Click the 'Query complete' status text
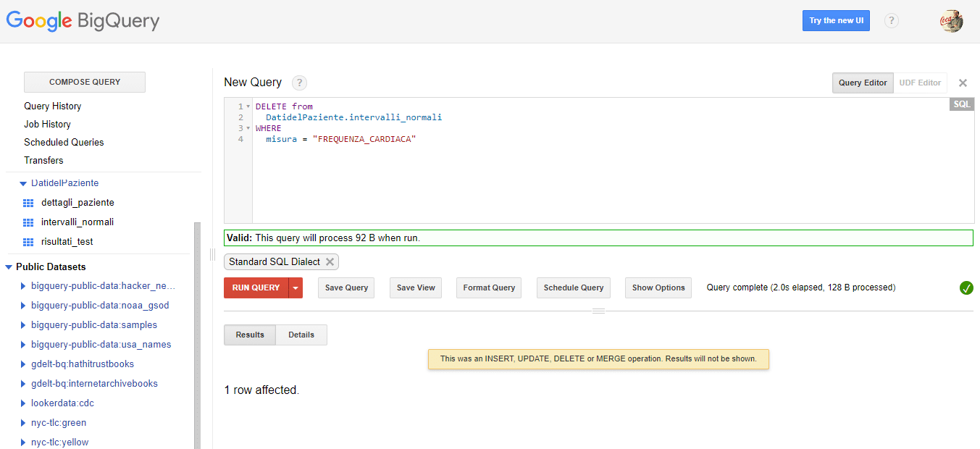980x449 pixels. coord(801,288)
